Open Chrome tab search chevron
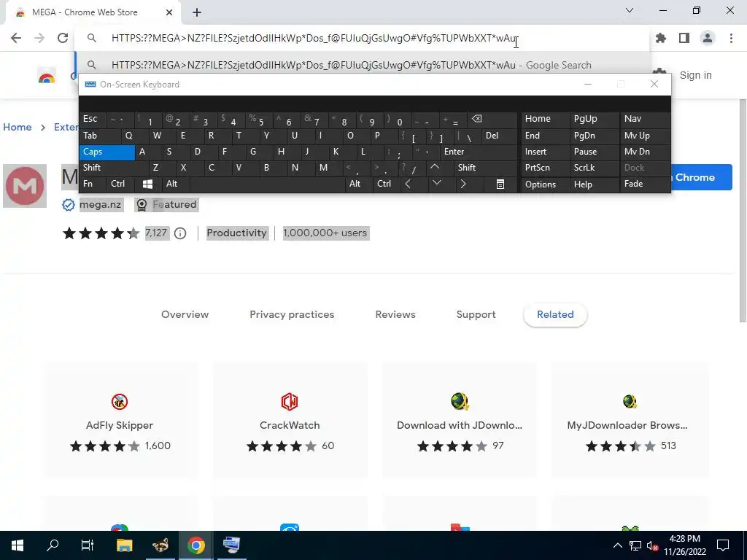Image resolution: width=747 pixels, height=560 pixels. (630, 10)
